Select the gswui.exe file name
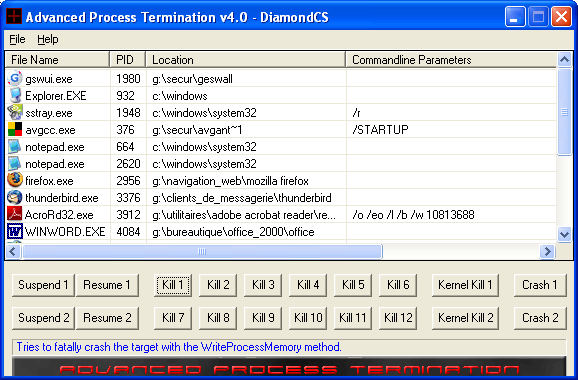Screen dimensions: 578x380 point(49,79)
